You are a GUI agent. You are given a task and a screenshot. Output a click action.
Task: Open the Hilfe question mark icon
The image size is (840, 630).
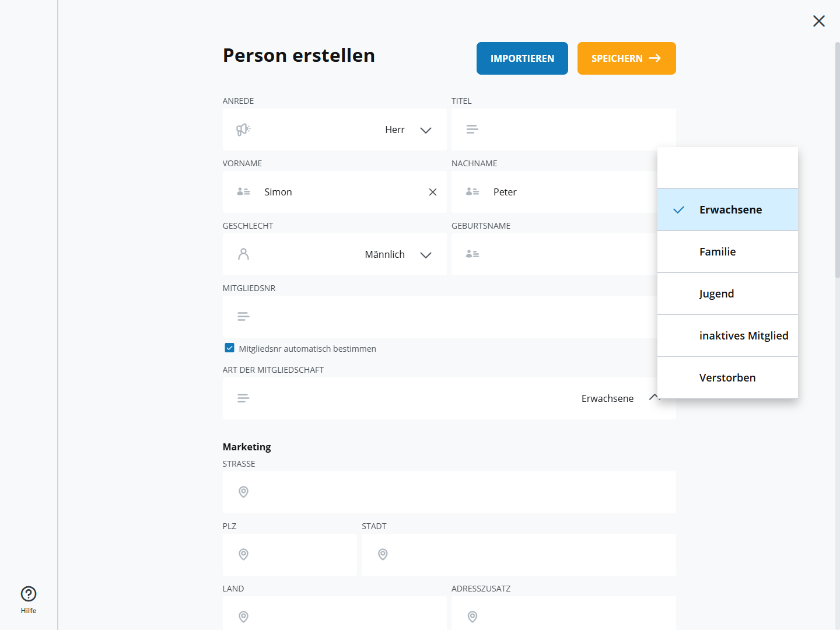click(x=29, y=594)
